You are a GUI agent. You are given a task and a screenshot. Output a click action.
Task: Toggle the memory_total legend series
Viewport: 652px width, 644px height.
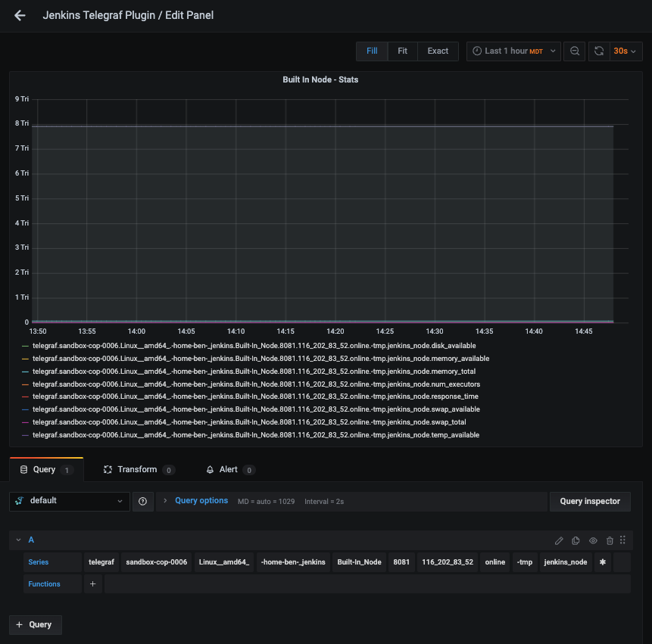pos(254,372)
